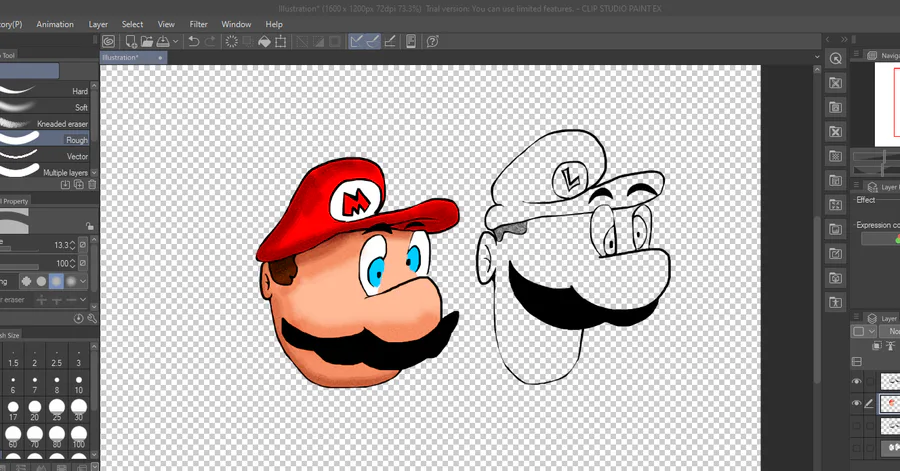Hide the top layer via eye icon
This screenshot has height=471, width=900.
tap(856, 382)
